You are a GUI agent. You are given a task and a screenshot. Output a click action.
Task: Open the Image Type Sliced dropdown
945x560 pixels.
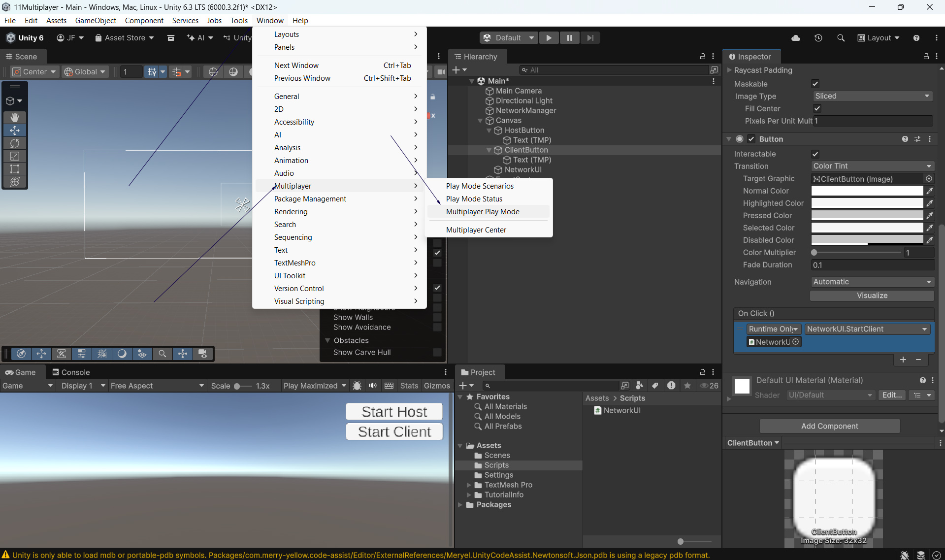[x=872, y=96]
